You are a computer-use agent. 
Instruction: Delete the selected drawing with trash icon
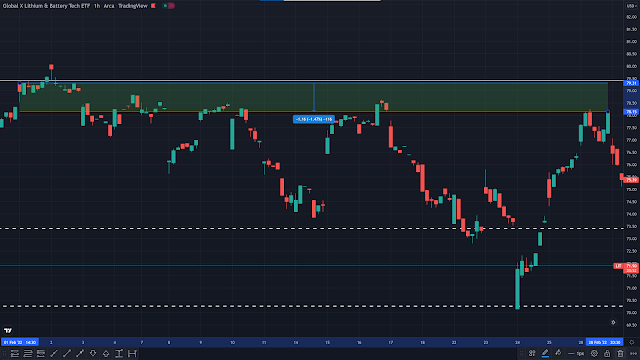click(x=620, y=353)
